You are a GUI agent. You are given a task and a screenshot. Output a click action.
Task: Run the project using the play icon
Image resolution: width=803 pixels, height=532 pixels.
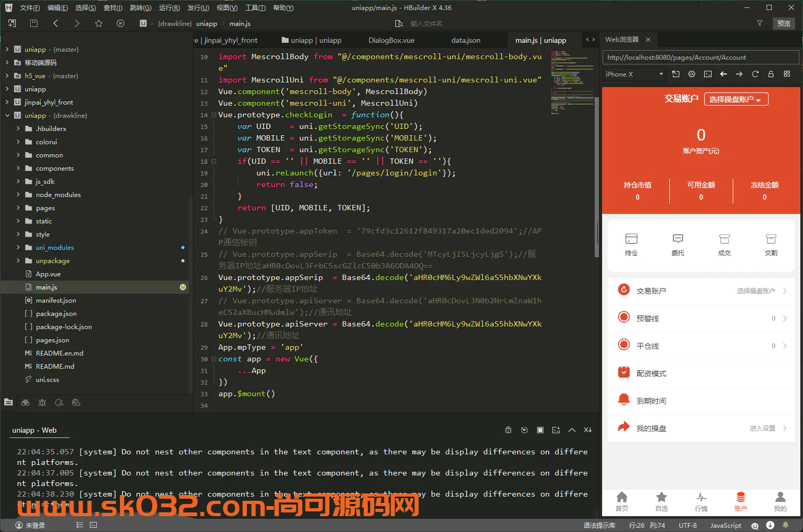tap(121, 23)
